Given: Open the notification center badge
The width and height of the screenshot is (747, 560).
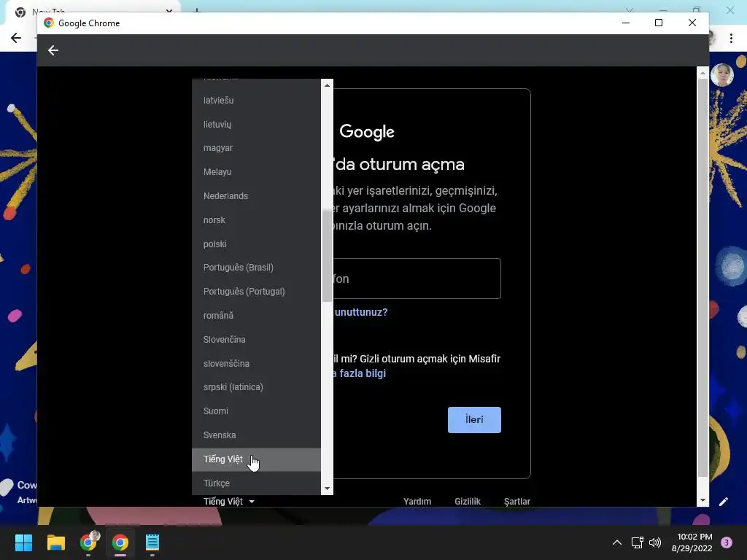Looking at the screenshot, I should point(727,542).
